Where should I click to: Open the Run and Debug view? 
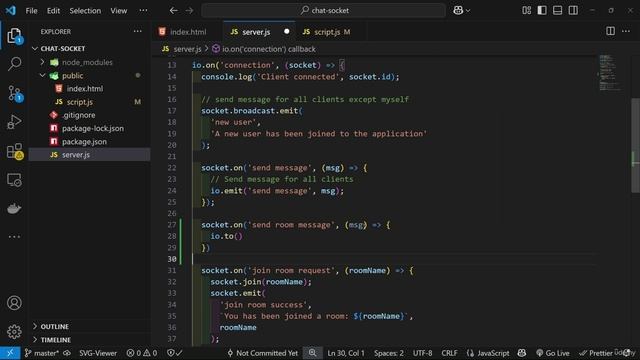pos(14,122)
